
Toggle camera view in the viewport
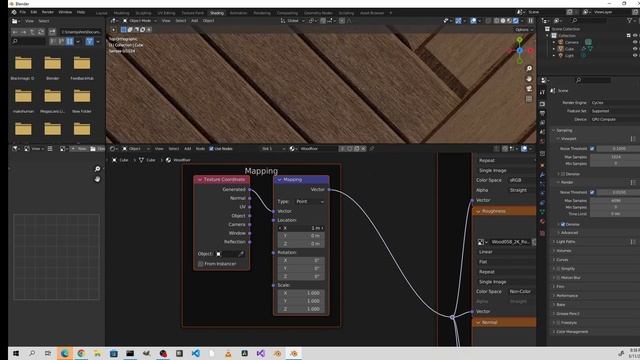(529, 89)
